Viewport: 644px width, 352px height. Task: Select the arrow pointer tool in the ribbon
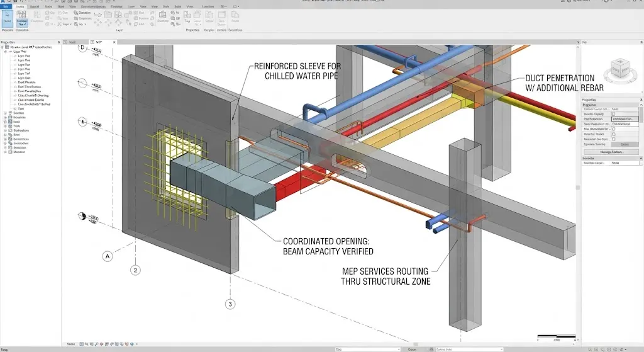(x=7, y=18)
